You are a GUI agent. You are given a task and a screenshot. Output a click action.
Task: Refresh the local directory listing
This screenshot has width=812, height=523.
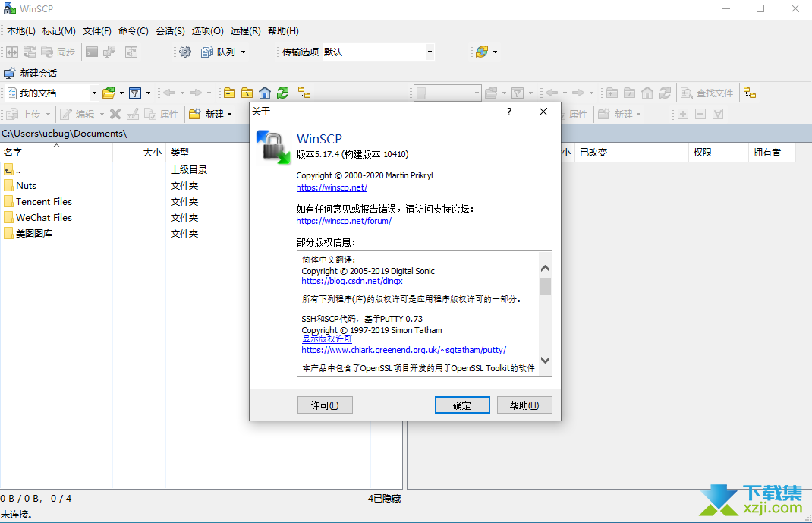(282, 93)
